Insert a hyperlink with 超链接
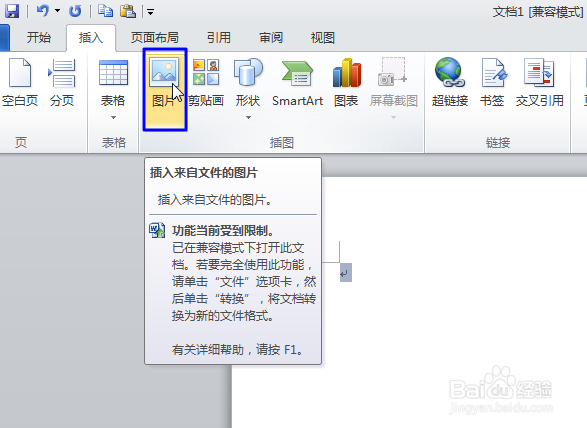Screen dimensions: 587x428 pos(450,83)
